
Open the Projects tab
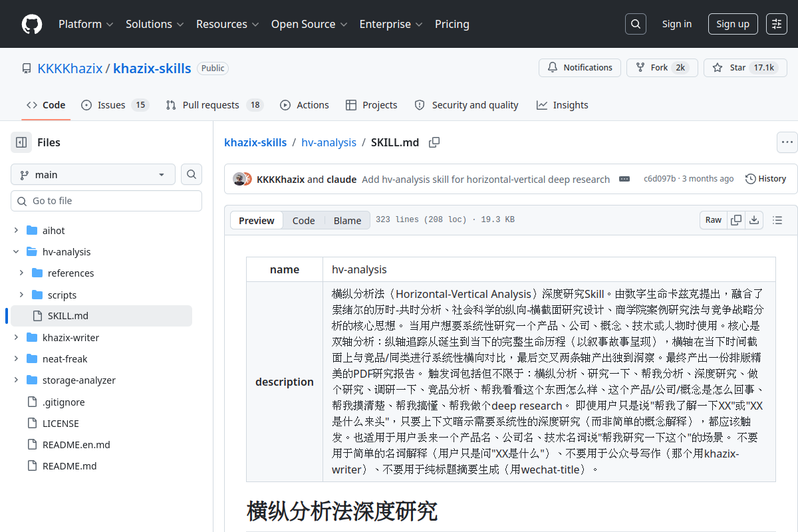372,105
